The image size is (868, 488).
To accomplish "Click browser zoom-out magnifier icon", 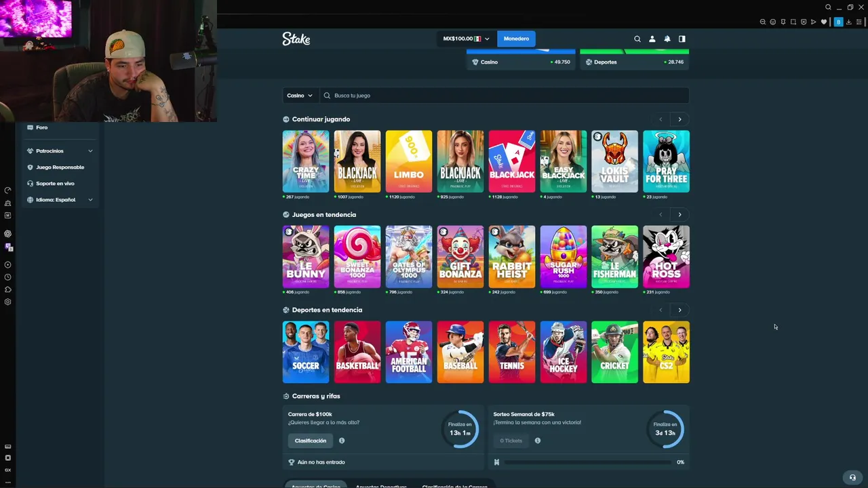I will pos(763,22).
